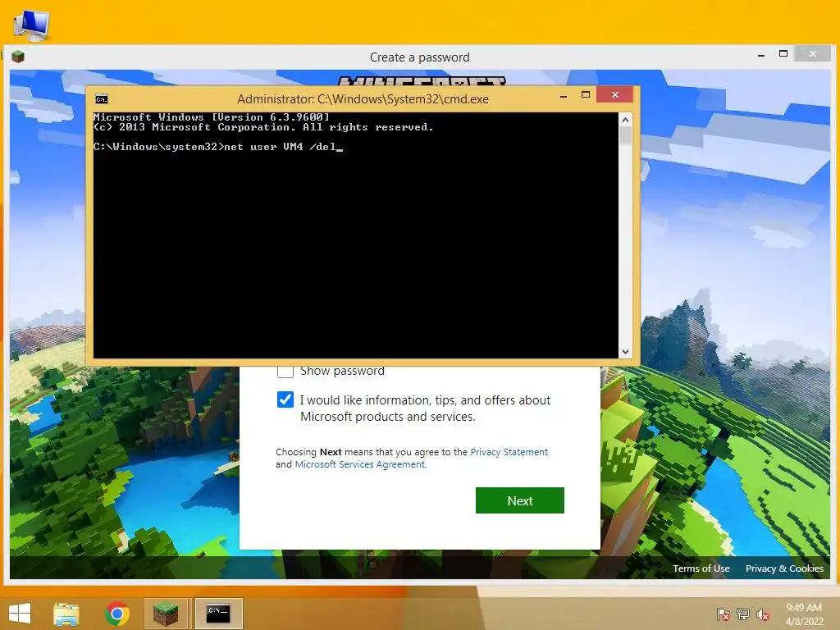Click the green Next button
840x630 pixels.
click(519, 500)
